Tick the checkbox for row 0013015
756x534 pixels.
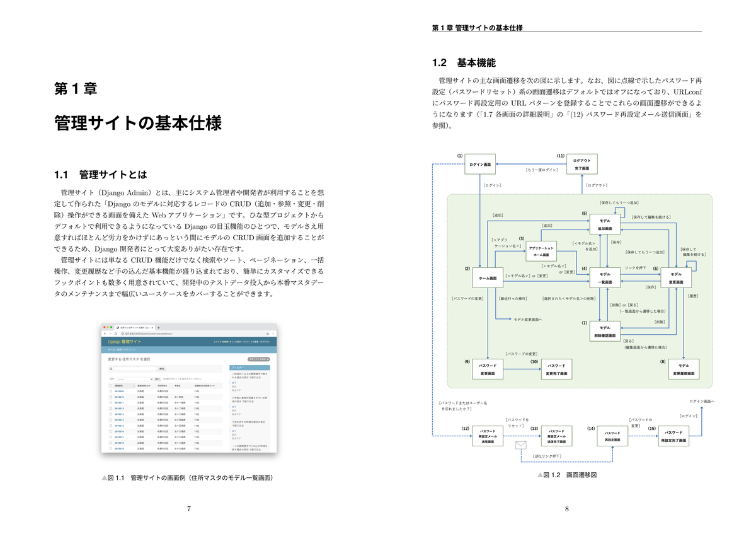pyautogui.click(x=111, y=426)
